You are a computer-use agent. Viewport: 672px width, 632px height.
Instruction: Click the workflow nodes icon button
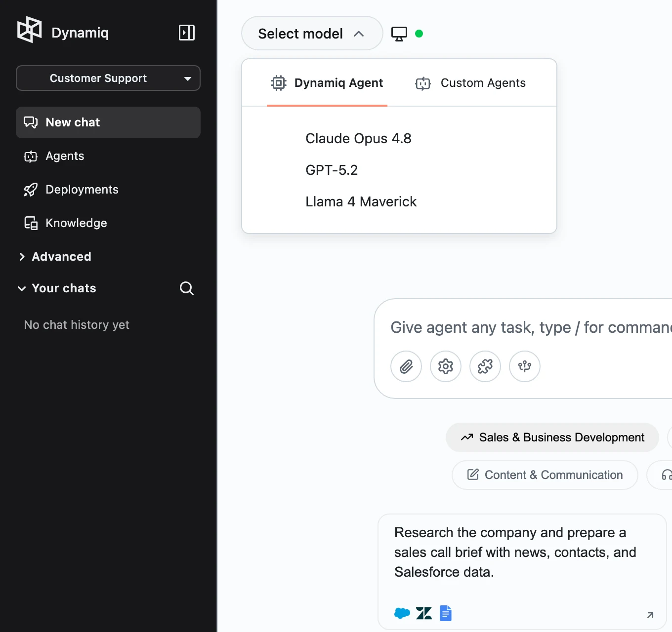click(x=525, y=366)
